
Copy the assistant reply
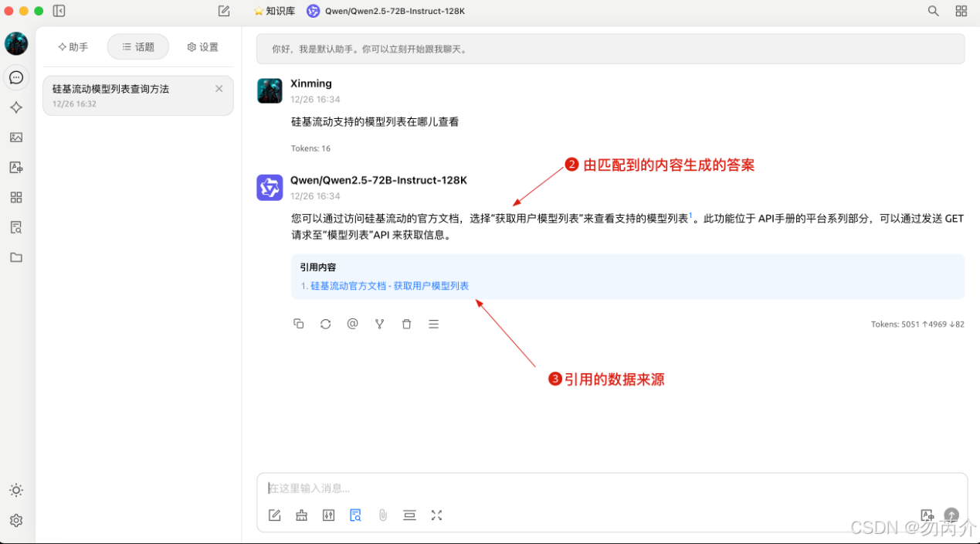[x=299, y=324]
